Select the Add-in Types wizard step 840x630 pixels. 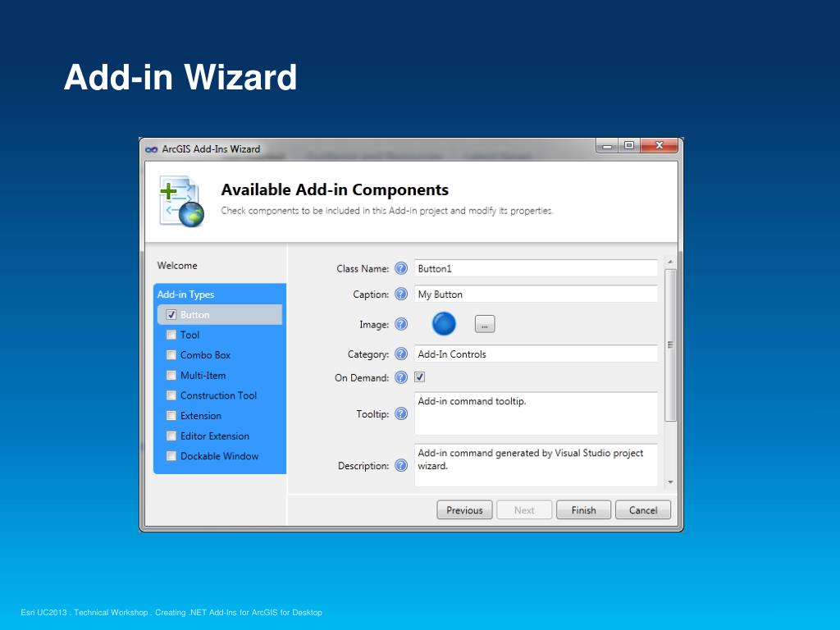pyautogui.click(x=185, y=294)
